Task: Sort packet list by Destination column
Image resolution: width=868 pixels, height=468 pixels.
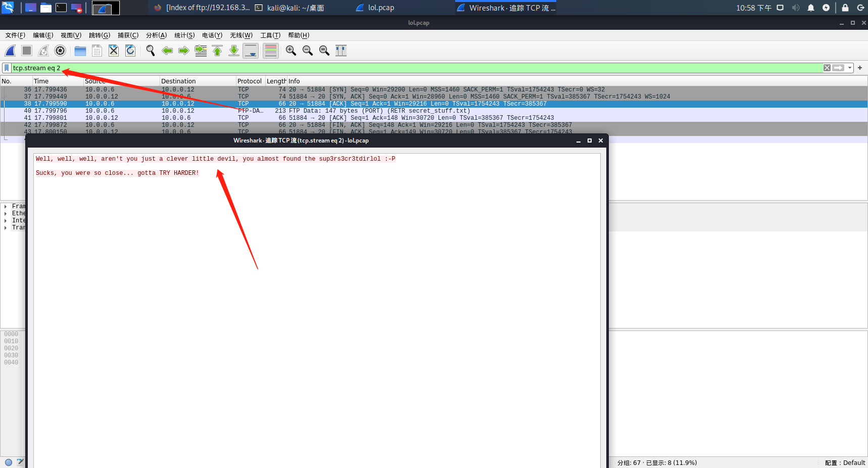Action: (198, 81)
